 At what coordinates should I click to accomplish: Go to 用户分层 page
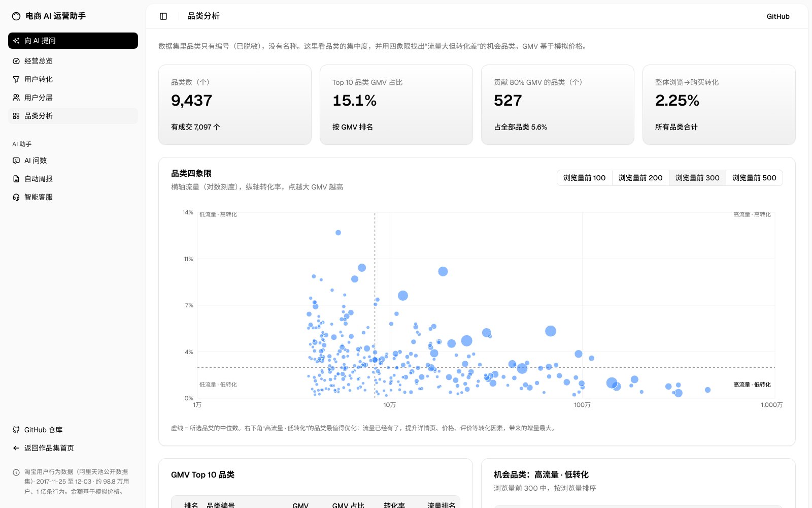coord(73,98)
